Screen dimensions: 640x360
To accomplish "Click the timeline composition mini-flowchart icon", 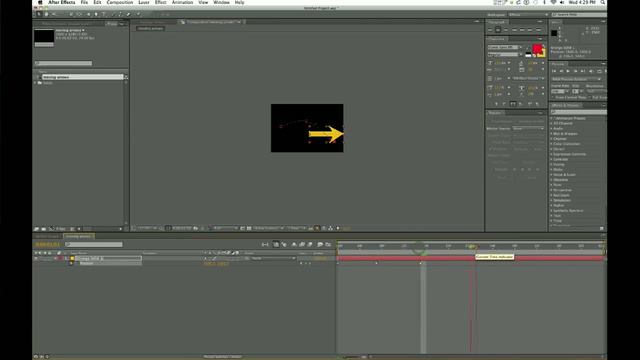I will coord(265,244).
